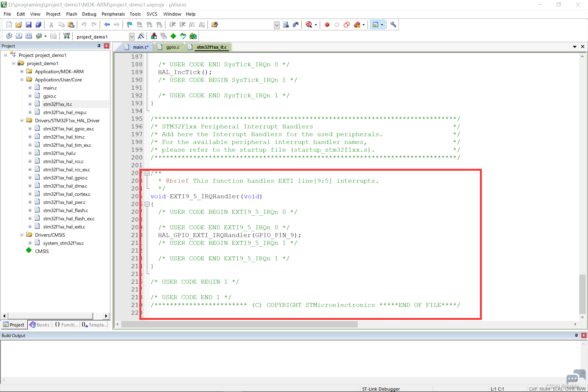This screenshot has height=392, width=588.
Task: Click the Save All files icon
Action: pyautogui.click(x=38, y=25)
